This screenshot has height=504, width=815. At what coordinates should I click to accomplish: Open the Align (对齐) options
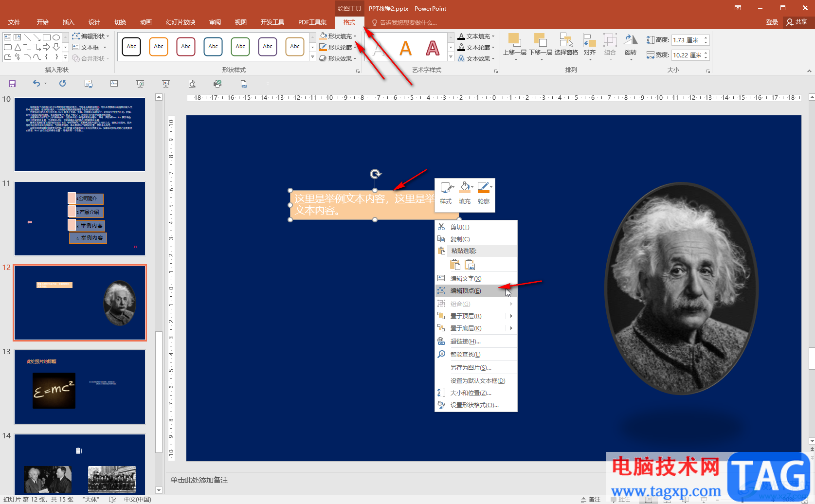[590, 47]
